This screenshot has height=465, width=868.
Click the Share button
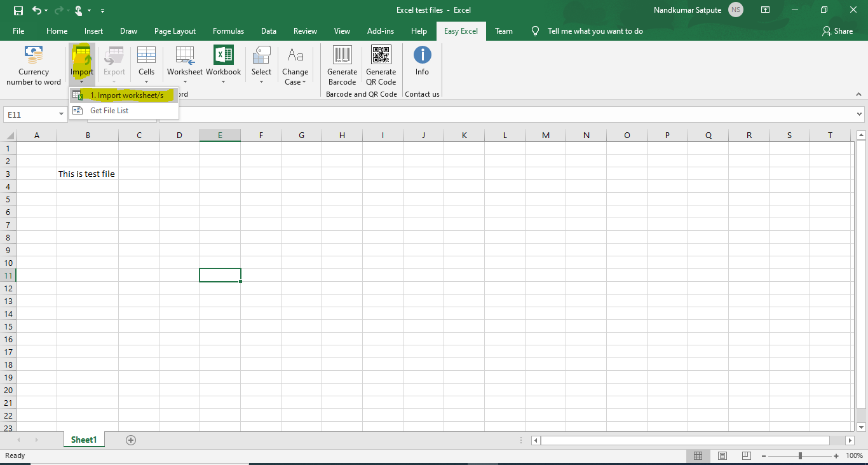point(837,31)
